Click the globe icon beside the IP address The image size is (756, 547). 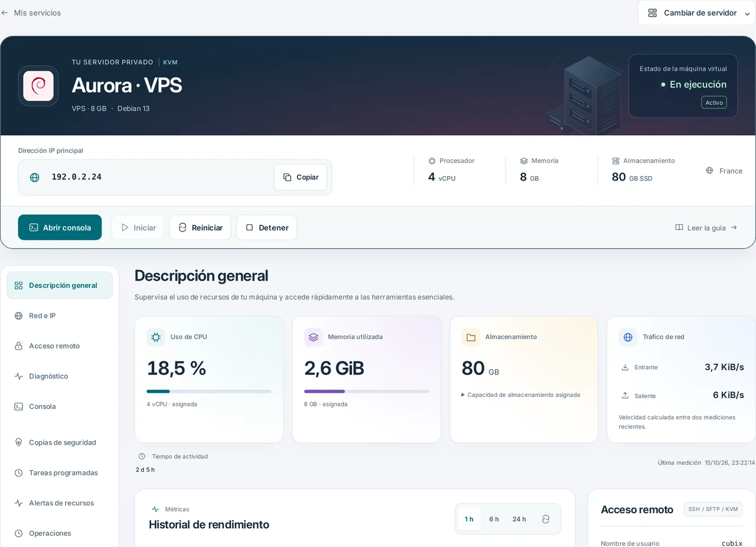point(35,177)
